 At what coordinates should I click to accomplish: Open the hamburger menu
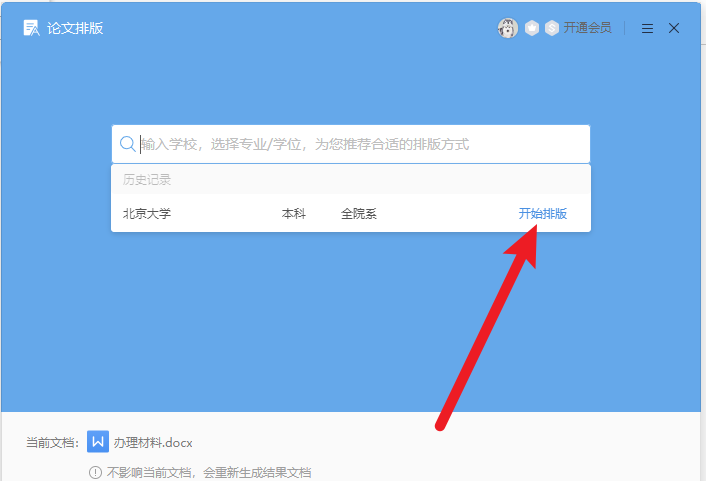coord(647,28)
